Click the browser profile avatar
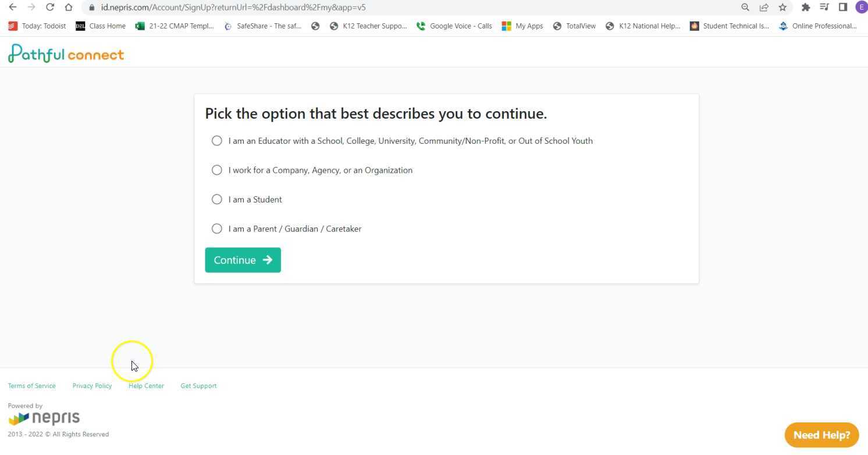The image size is (868, 455). 861,8
